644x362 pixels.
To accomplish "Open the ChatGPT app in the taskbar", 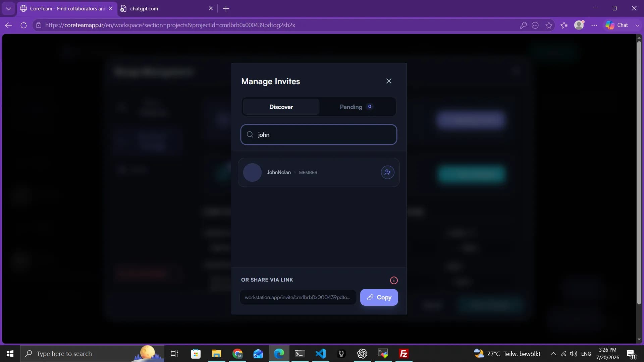I will pyautogui.click(x=362, y=354).
